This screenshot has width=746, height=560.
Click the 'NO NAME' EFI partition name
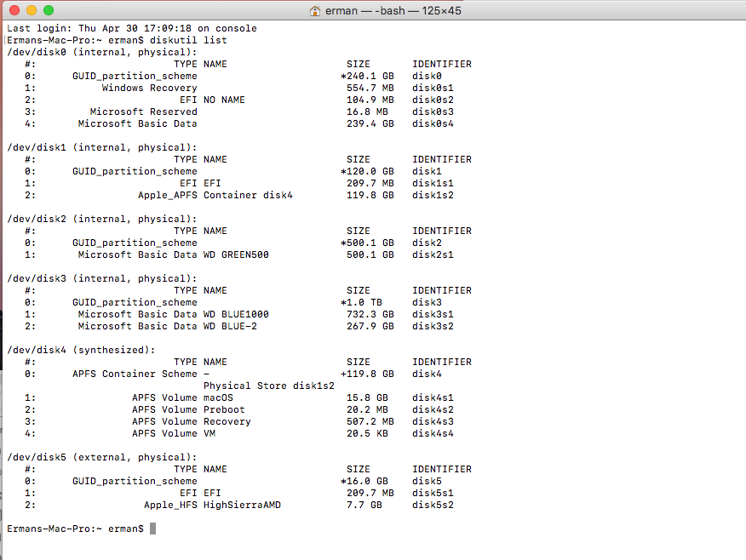point(224,100)
